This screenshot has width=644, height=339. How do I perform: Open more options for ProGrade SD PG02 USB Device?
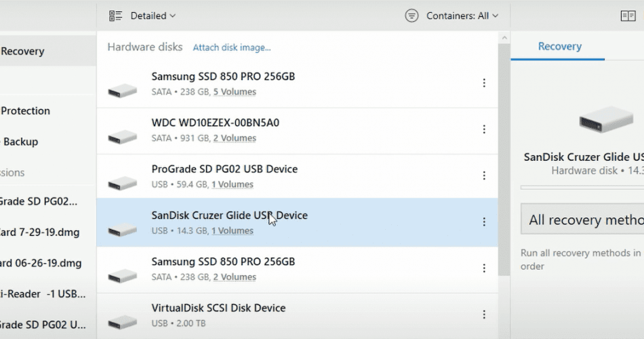[x=484, y=176]
